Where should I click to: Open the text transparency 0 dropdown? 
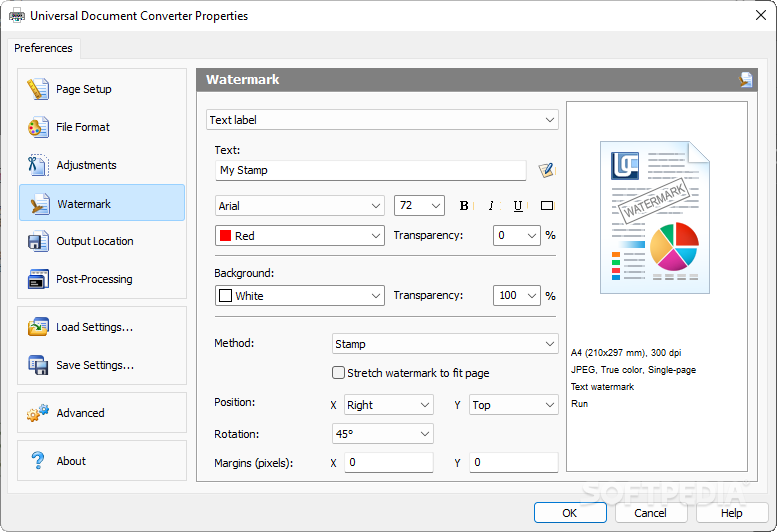pos(516,235)
